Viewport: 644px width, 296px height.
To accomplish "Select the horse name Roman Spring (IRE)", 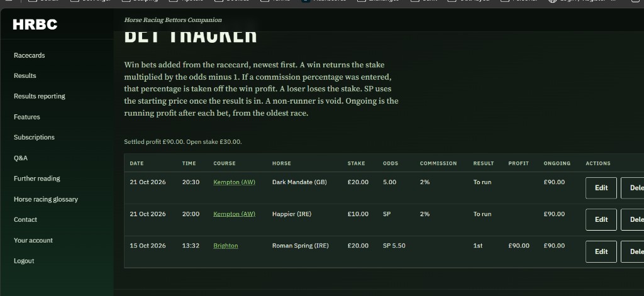I will pos(300,246).
